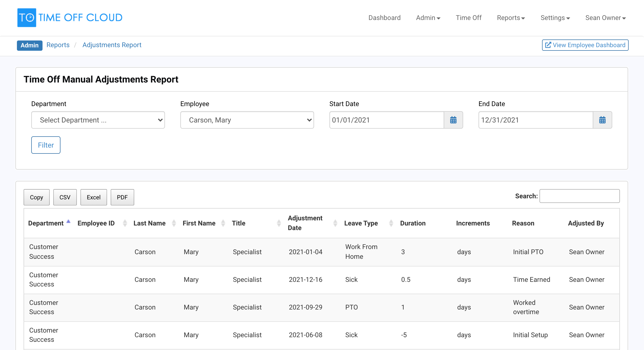644x350 pixels.
Task: Click the Initial PTO reason cell
Action: coord(528,252)
